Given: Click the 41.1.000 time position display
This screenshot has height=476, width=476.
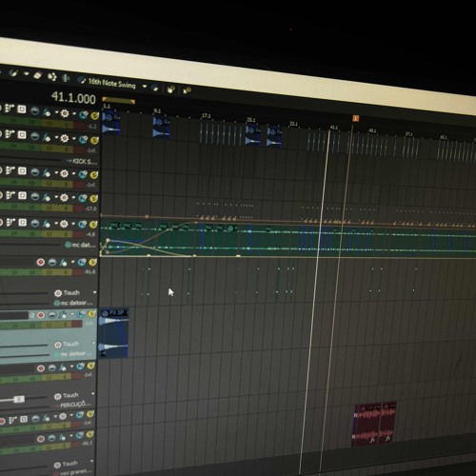Looking at the screenshot, I should tap(73, 98).
